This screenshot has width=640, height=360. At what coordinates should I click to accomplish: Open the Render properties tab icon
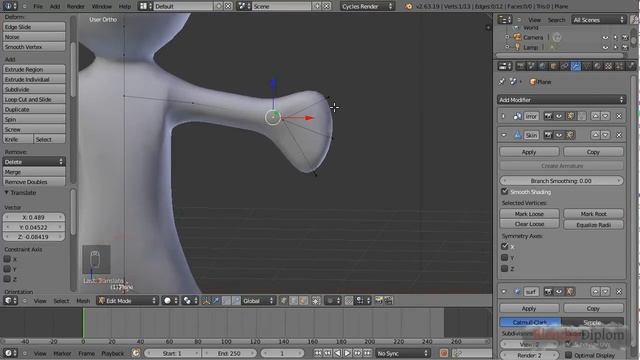(x=520, y=66)
